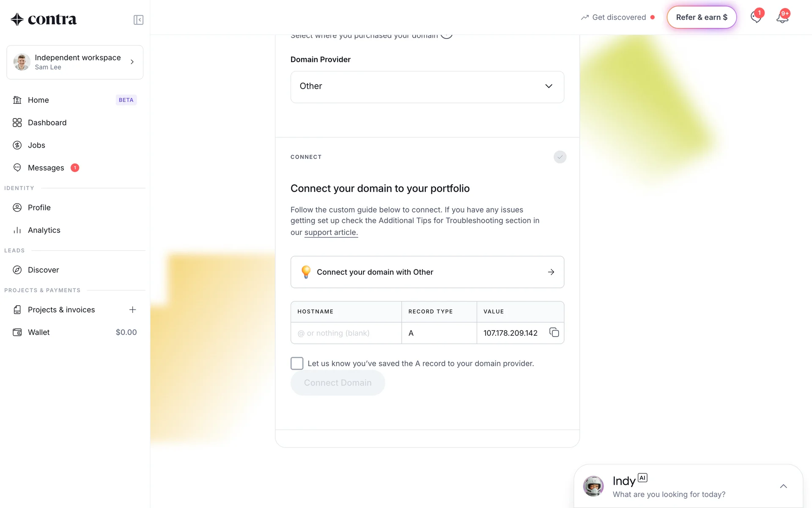
Task: Open the support article link
Action: (331, 232)
